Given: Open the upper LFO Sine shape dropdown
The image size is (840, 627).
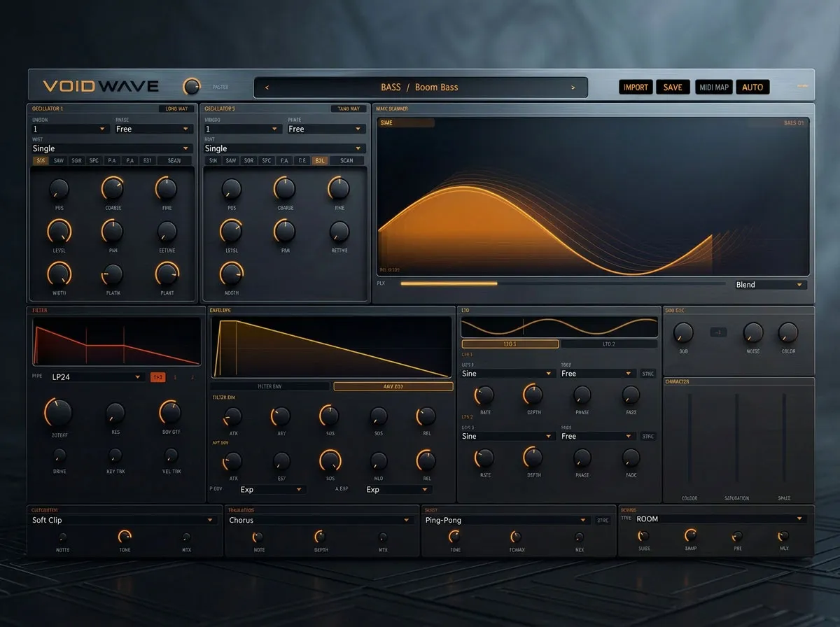Looking at the screenshot, I should point(508,374).
